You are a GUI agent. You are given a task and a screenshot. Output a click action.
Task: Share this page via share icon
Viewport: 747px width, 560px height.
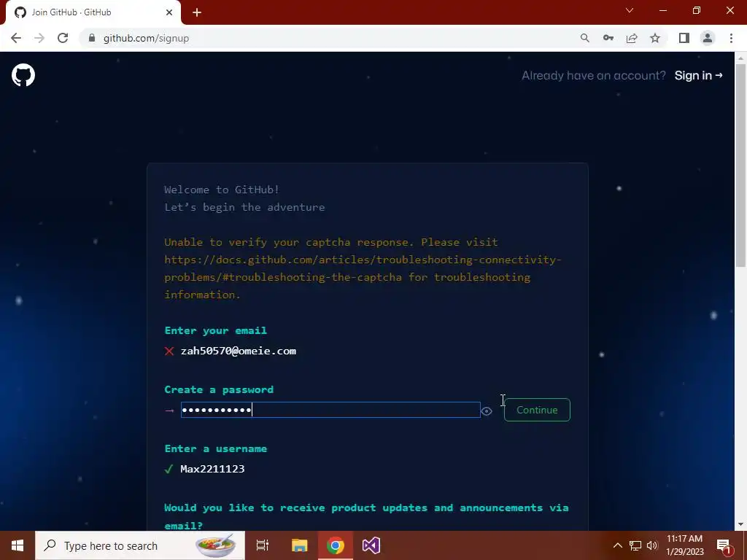[x=632, y=38]
